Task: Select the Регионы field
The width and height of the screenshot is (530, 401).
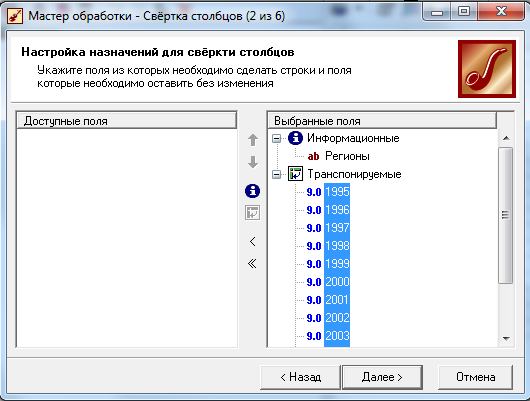Action: [347, 156]
